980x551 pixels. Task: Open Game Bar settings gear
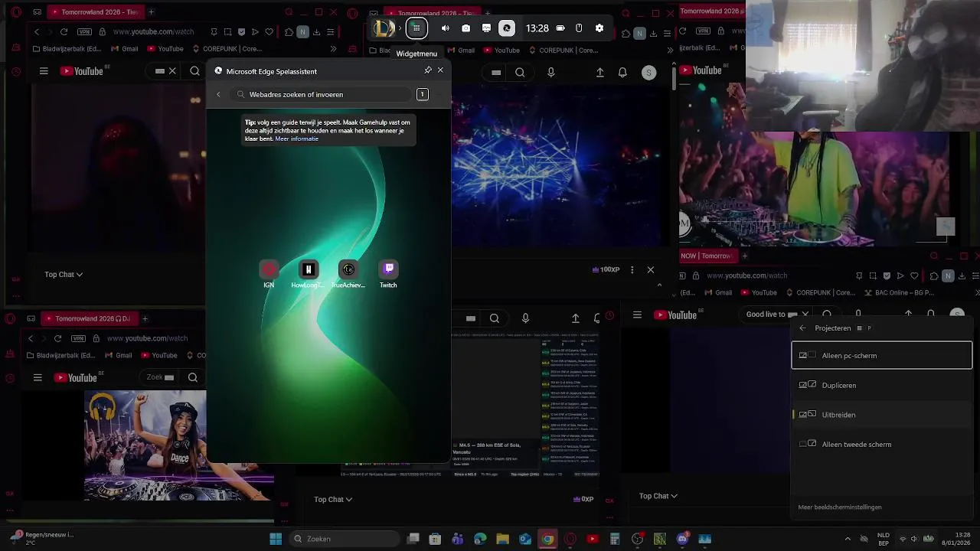tap(599, 28)
